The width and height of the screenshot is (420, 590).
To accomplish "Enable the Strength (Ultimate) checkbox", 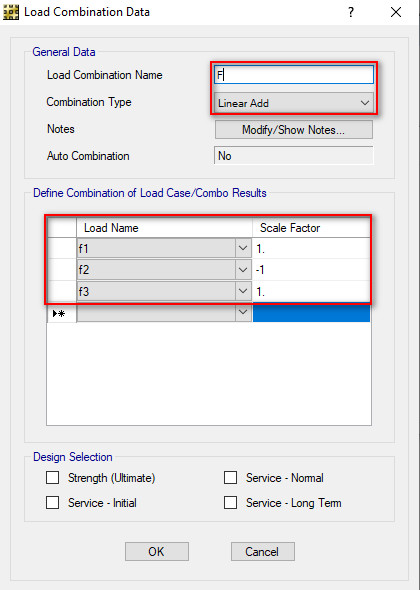I will click(x=52, y=478).
